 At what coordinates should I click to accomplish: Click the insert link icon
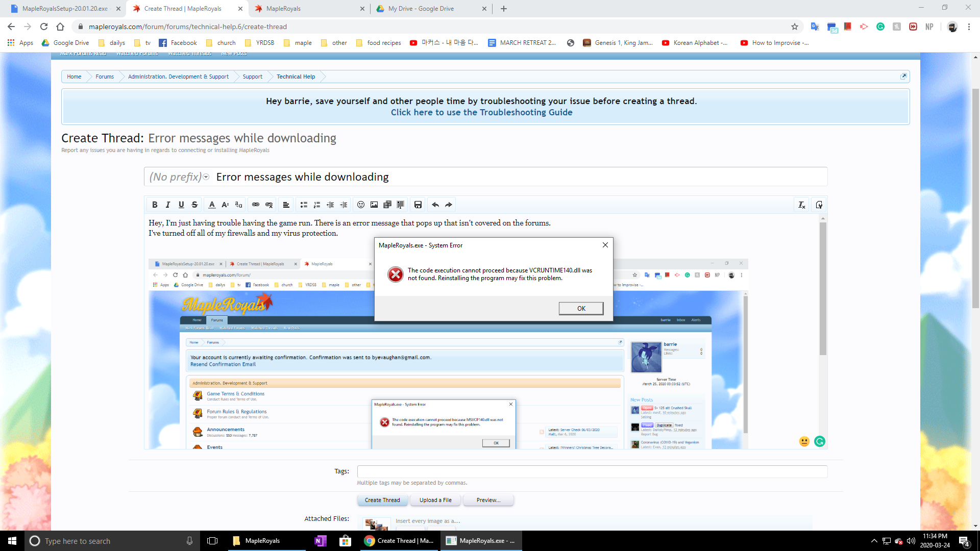pyautogui.click(x=256, y=205)
